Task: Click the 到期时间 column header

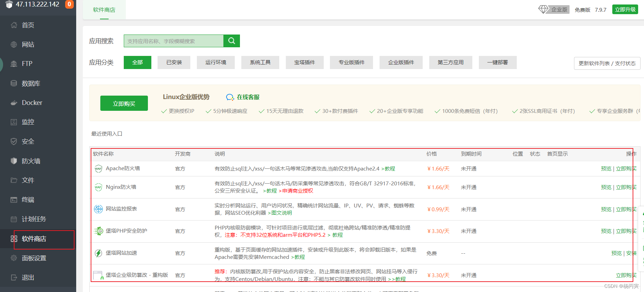Action: (x=471, y=154)
